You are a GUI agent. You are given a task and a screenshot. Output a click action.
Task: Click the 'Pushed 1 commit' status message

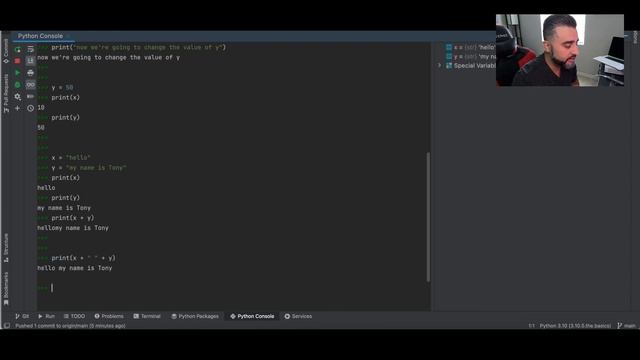[70, 326]
